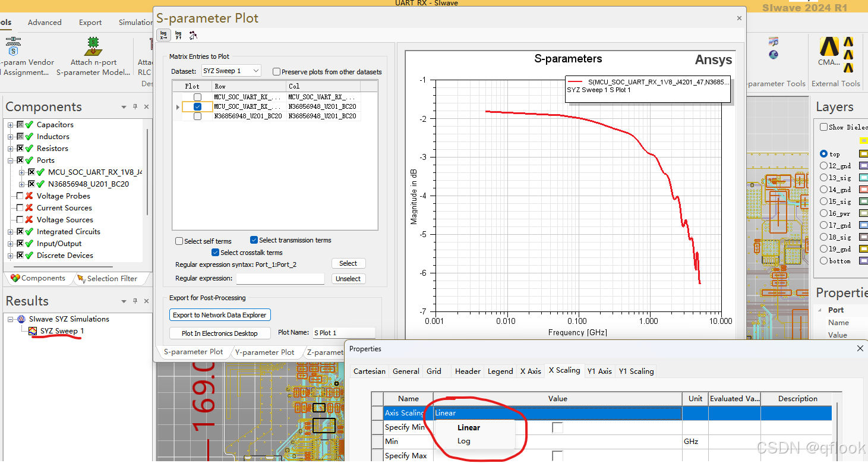Click red X icon beside Voltage Probes
Image resolution: width=868 pixels, height=463 pixels.
click(29, 196)
